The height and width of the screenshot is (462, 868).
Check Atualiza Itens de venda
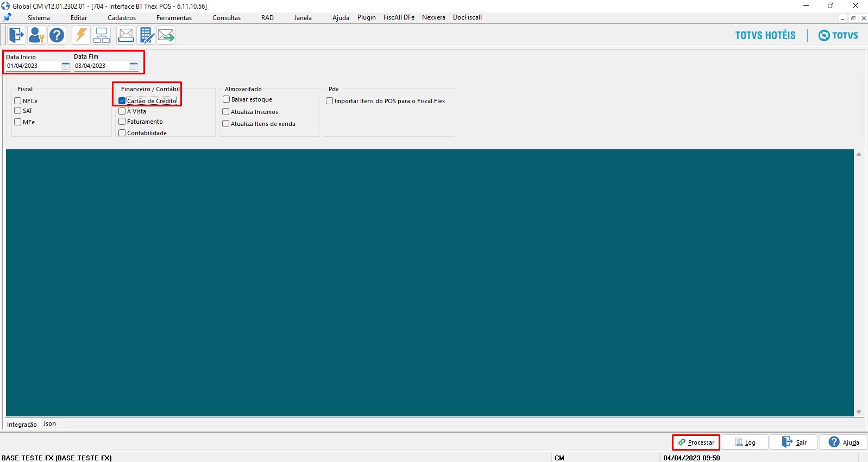point(225,124)
